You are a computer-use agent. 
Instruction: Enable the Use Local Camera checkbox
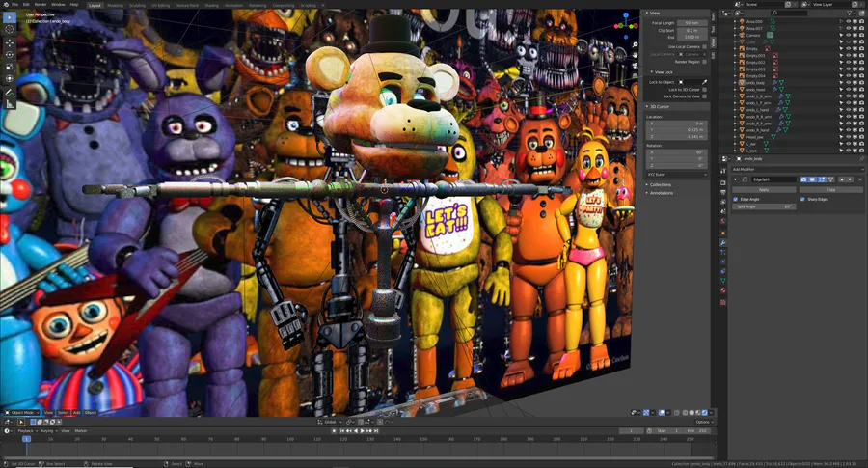[x=705, y=47]
